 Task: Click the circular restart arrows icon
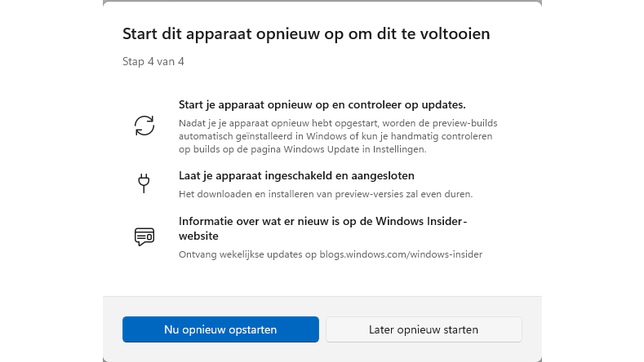pos(144,125)
